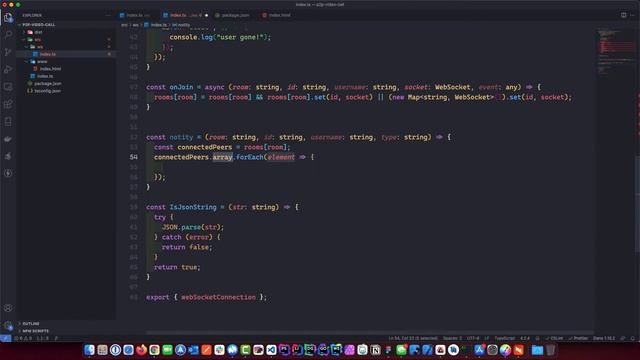Click the errors and warnings status item
Viewport: 640px width, 360px height.
click(23, 338)
